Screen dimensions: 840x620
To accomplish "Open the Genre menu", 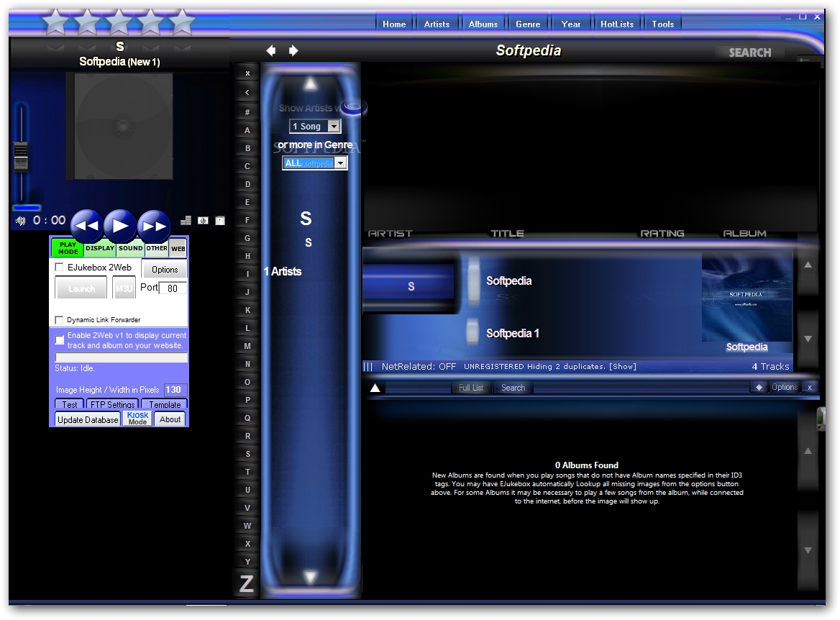I will point(528,24).
